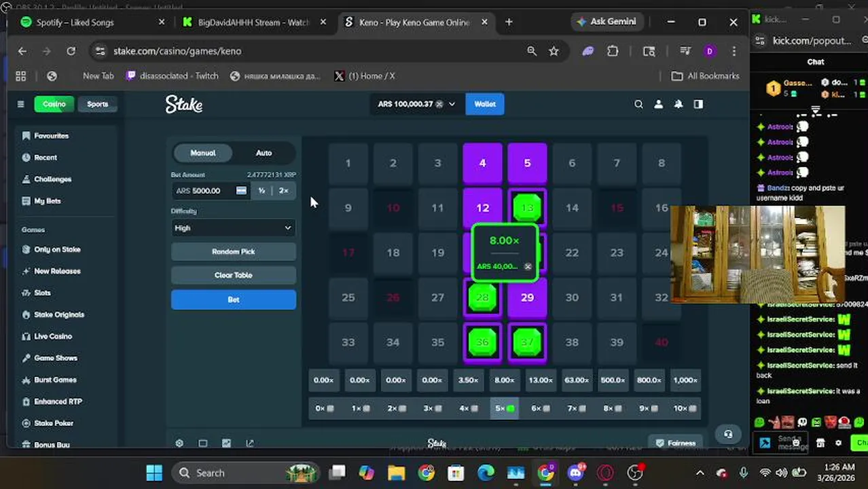Toggle the Stake right sidebar panel icon
Image resolution: width=868 pixels, height=489 pixels.
(698, 104)
